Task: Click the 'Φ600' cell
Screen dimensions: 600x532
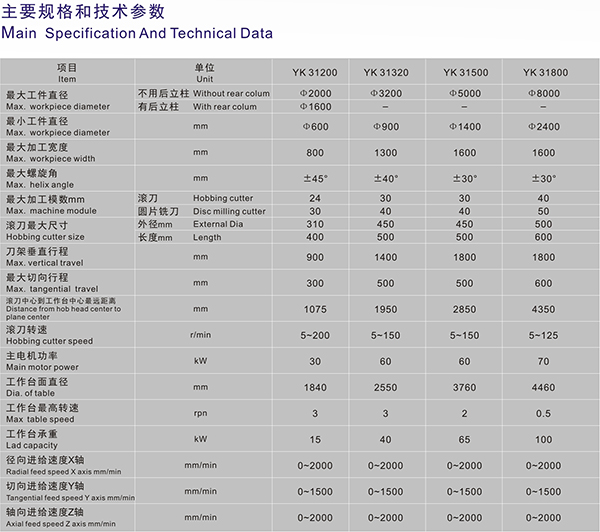Action: coord(315,127)
